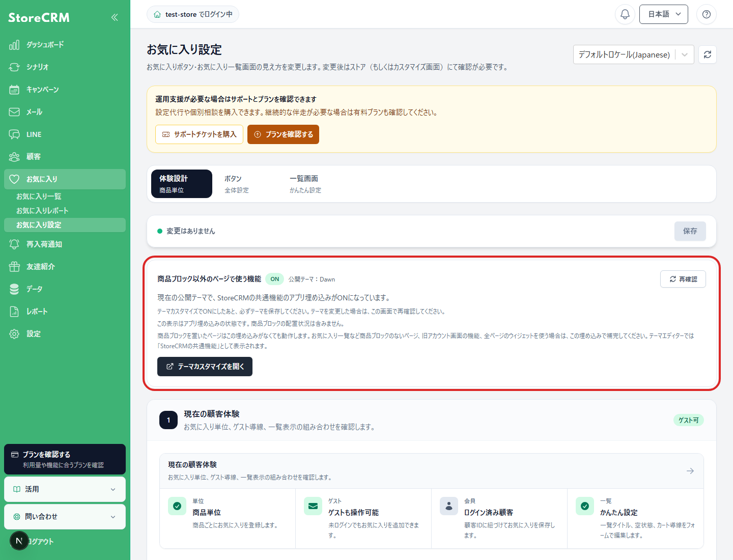Click the キャンペーン calendar icon in sidebar

pos(14,90)
